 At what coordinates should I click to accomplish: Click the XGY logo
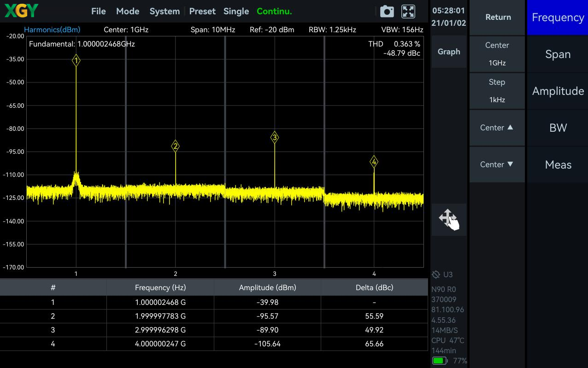click(21, 11)
